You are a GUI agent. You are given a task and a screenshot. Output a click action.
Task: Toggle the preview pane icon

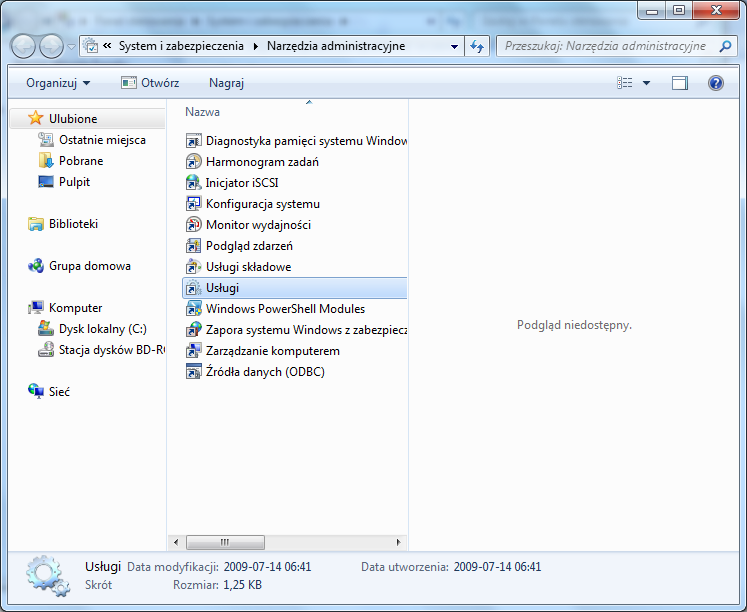pos(680,83)
